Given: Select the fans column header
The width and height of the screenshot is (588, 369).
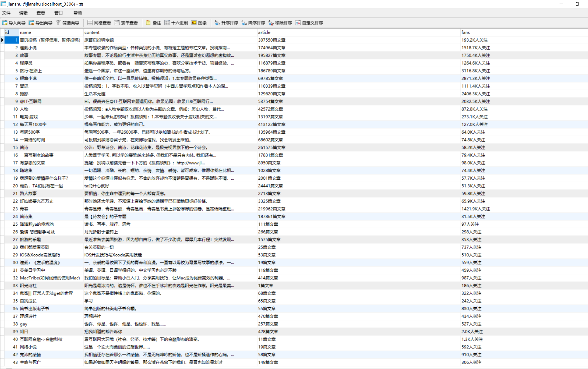Looking at the screenshot, I should [524, 32].
